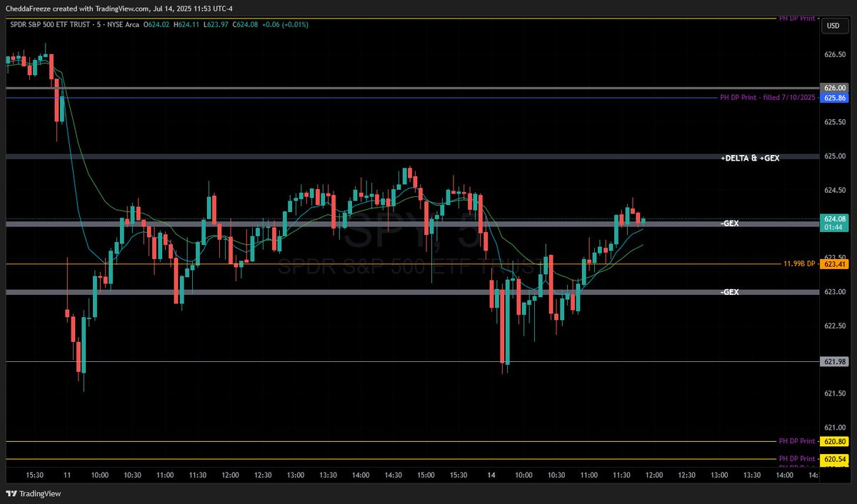The width and height of the screenshot is (857, 504).
Task: Click the blue 625.86 price label
Action: click(835, 97)
